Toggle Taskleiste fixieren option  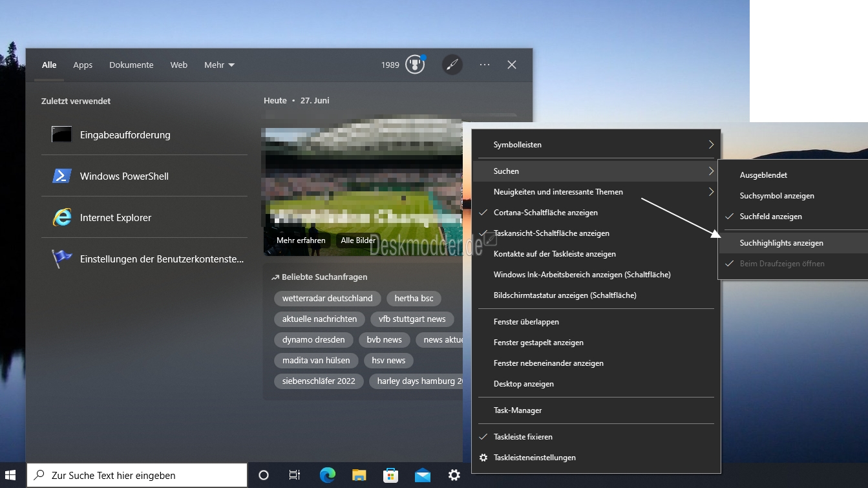click(x=523, y=437)
